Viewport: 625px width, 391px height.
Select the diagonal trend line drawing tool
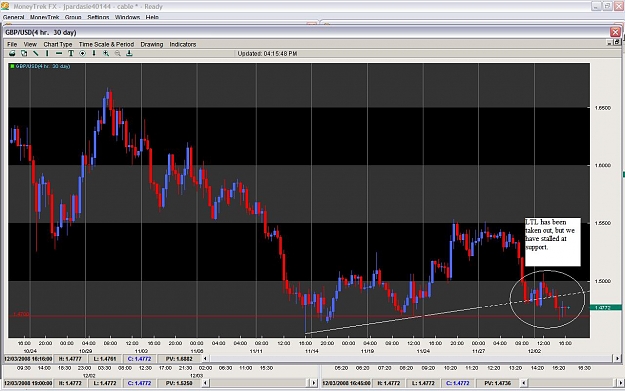pyautogui.click(x=35, y=53)
